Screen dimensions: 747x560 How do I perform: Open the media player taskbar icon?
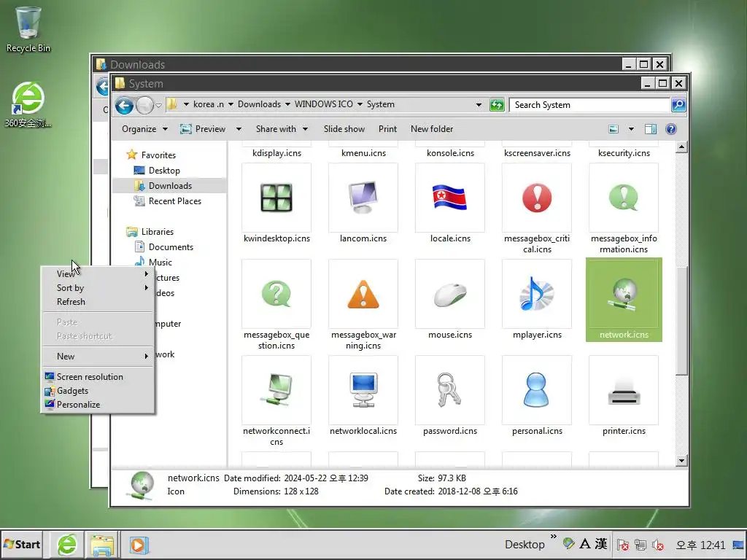(139, 545)
